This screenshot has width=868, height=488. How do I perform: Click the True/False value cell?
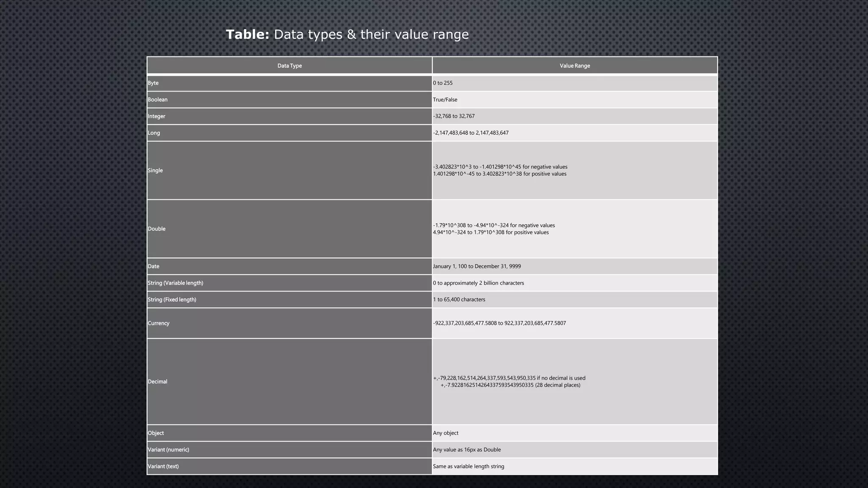(445, 100)
